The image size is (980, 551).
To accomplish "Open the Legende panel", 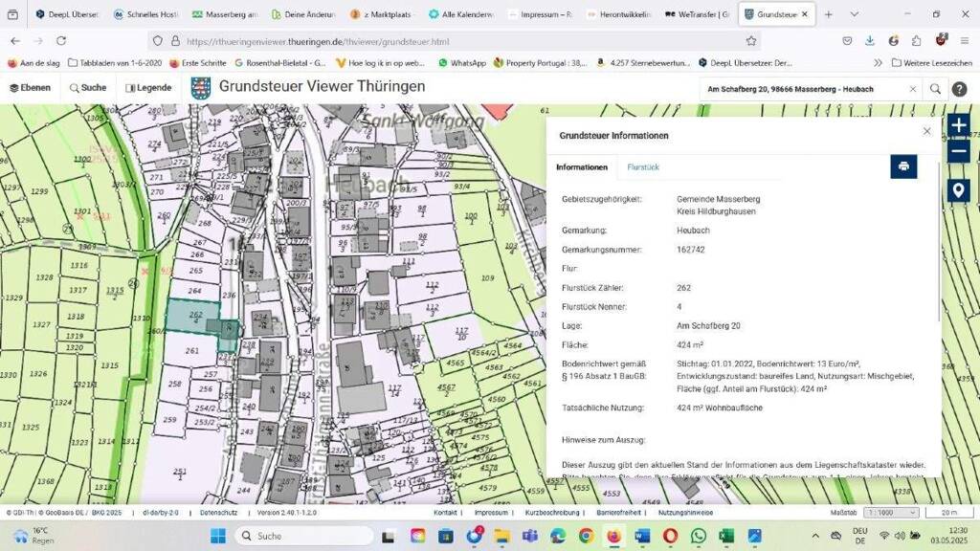I will (148, 88).
